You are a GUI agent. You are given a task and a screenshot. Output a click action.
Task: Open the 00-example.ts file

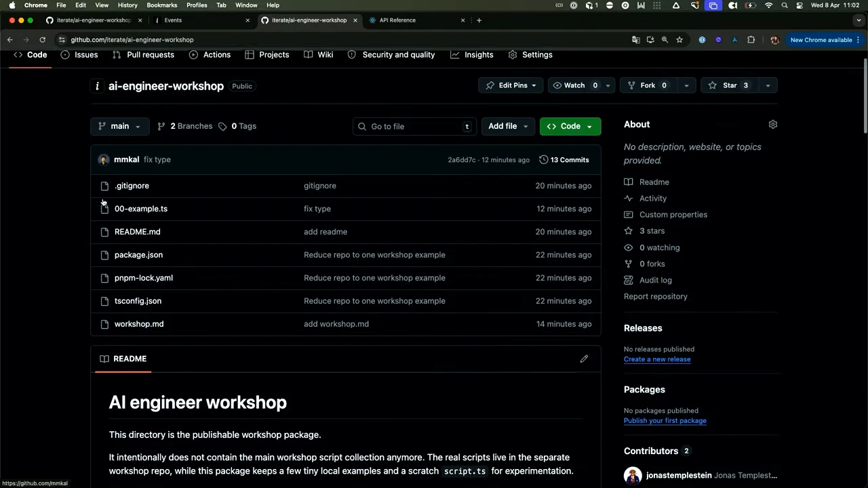(141, 209)
